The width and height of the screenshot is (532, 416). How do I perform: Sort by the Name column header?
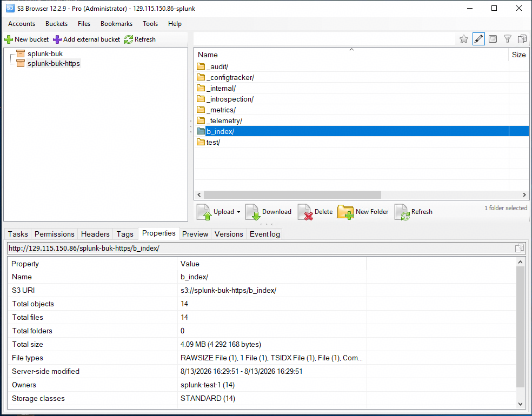tap(351, 55)
